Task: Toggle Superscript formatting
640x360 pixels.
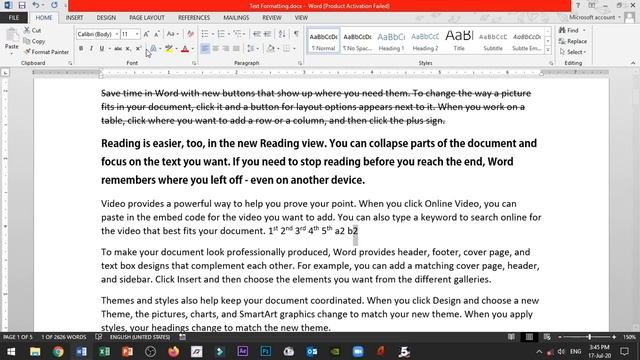Action: coord(138,49)
